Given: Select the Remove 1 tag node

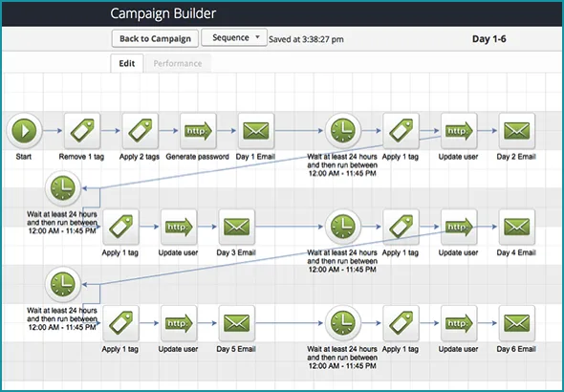Looking at the screenshot, I should coord(82,131).
